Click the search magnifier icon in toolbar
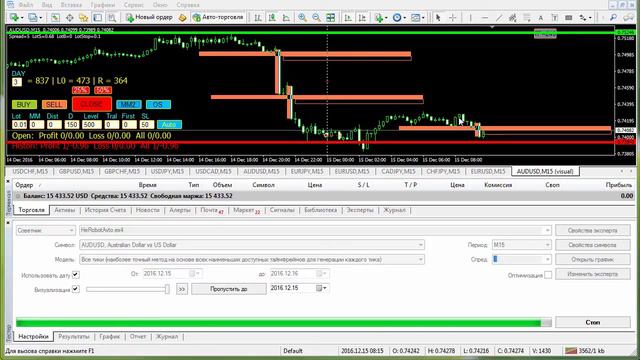640x360 pixels. [x=613, y=17]
